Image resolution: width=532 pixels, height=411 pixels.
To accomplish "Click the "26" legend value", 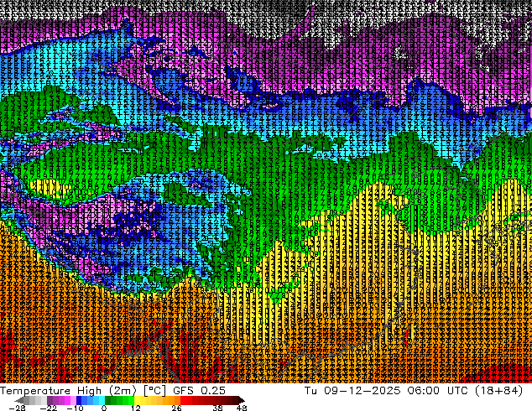I will click(x=176, y=408).
